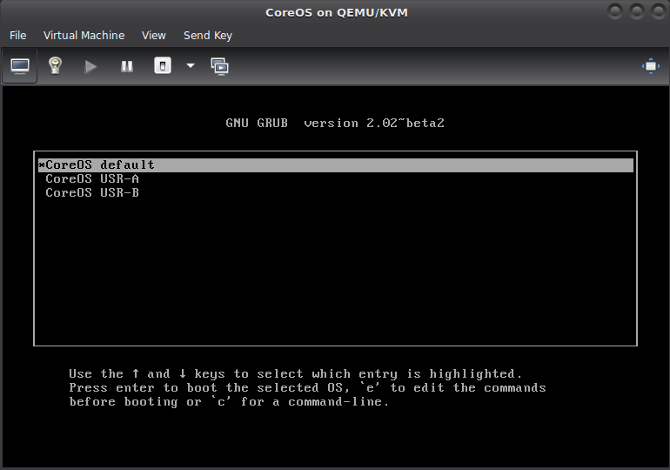The width and height of the screenshot is (670, 470).
Task: Manage VM snapshots icon
Action: pos(220,67)
